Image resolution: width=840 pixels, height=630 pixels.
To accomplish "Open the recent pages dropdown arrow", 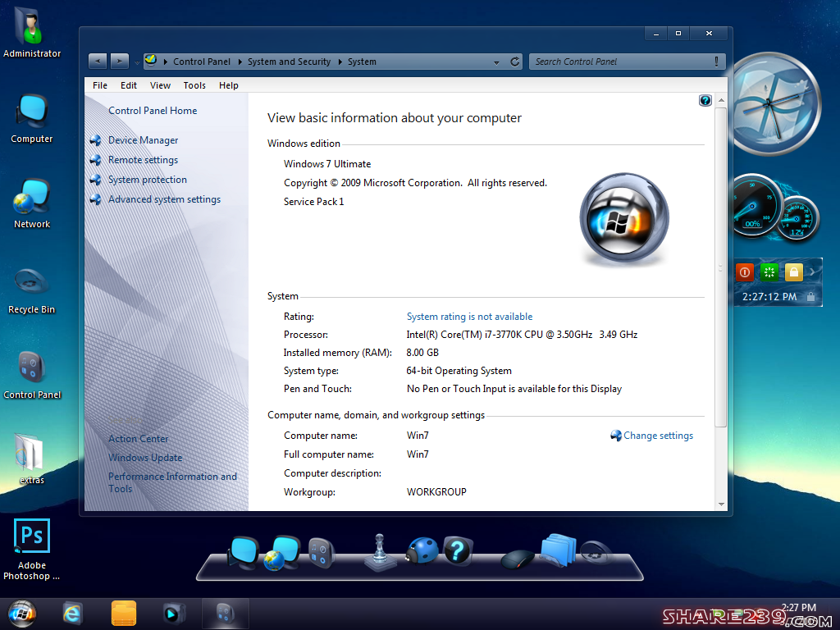I will click(137, 62).
